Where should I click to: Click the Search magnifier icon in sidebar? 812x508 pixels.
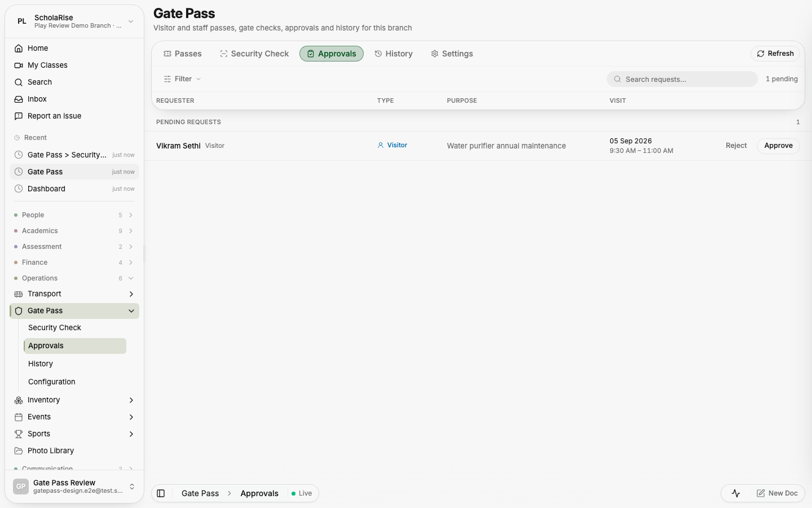pyautogui.click(x=19, y=82)
